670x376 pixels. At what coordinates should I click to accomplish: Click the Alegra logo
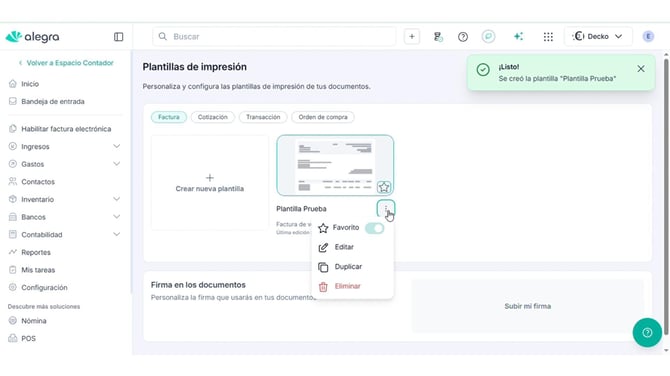tap(32, 37)
